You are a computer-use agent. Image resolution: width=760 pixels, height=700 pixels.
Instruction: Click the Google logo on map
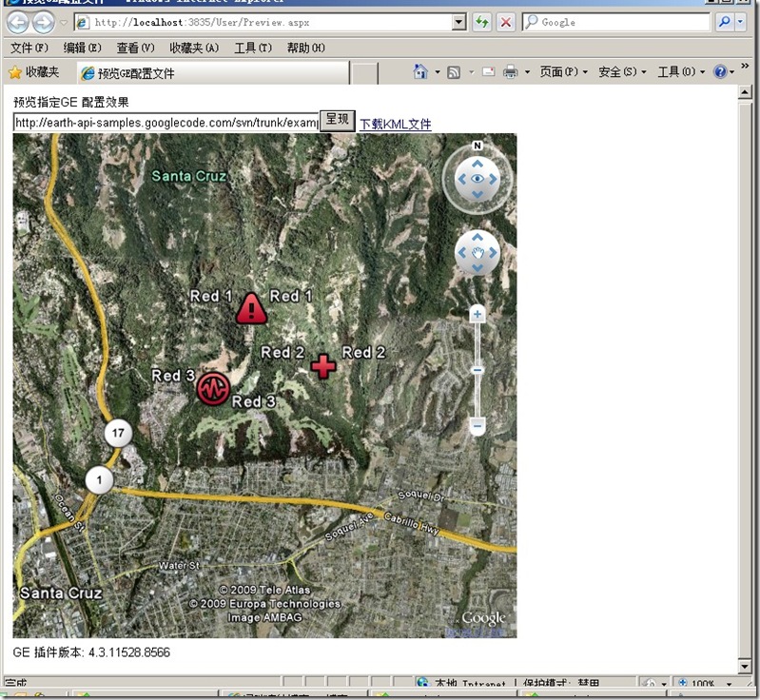click(x=483, y=618)
